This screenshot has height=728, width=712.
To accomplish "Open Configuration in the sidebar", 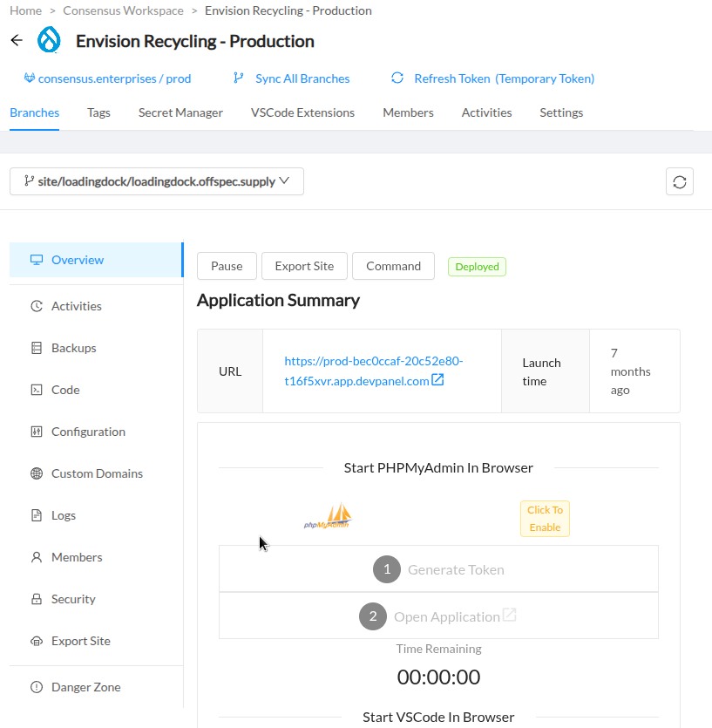I will 97,432.
